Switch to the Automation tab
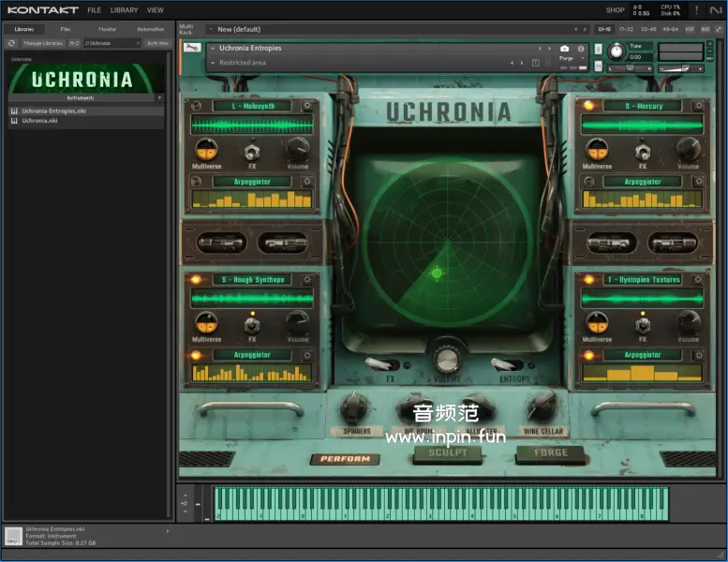The image size is (728, 562). 150,29
